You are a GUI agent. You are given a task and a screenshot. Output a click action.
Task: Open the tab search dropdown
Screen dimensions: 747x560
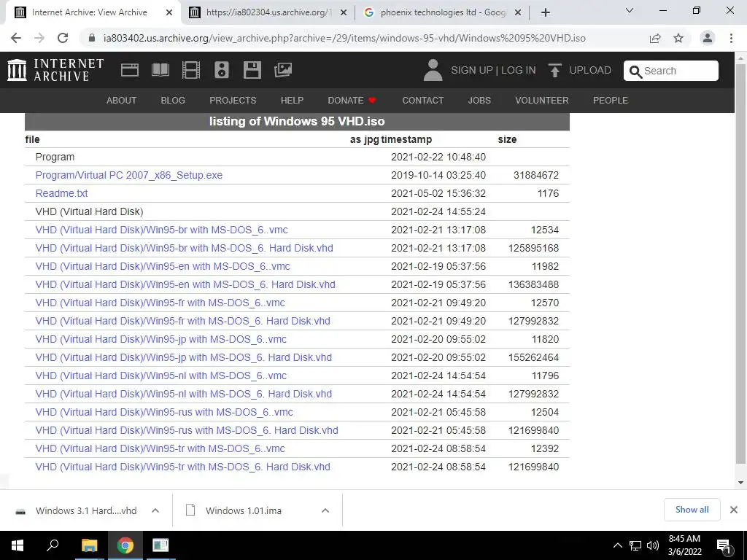point(630,10)
